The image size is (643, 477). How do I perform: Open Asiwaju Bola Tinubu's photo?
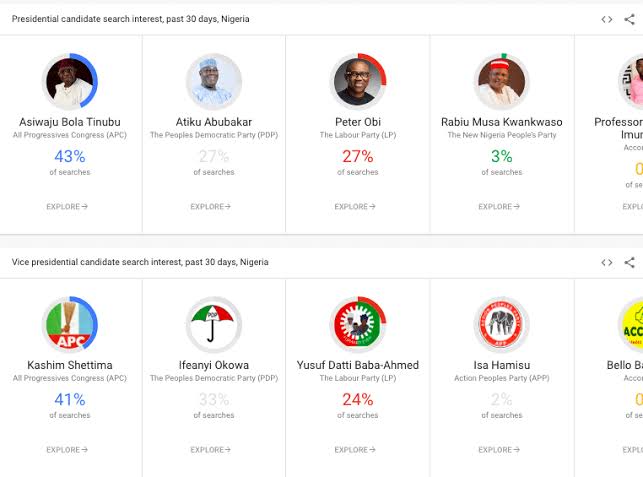(x=70, y=82)
